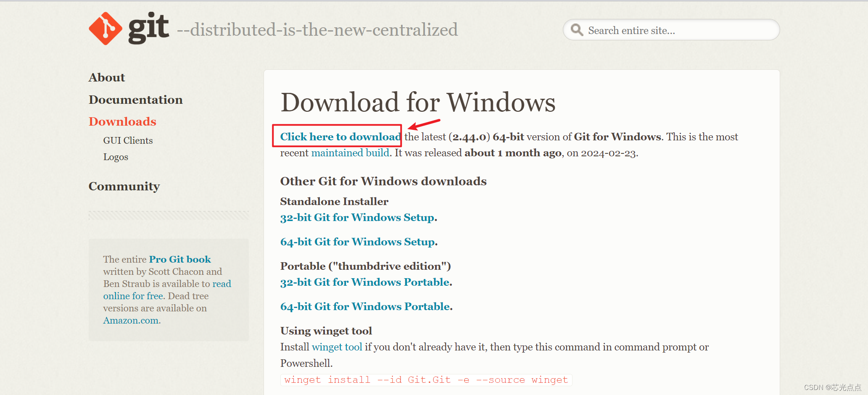Open the winget tool link
Viewport: 868px width, 395px height.
[337, 347]
